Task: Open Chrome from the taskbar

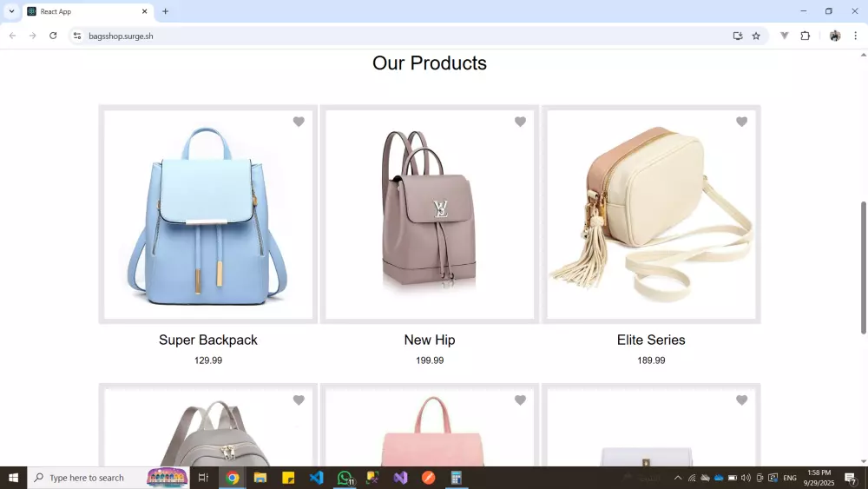Action: 233,478
